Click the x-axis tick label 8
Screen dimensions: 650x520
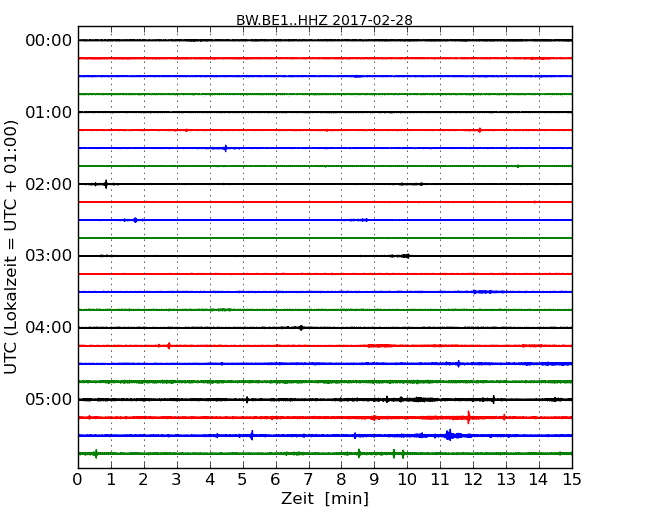341,479
